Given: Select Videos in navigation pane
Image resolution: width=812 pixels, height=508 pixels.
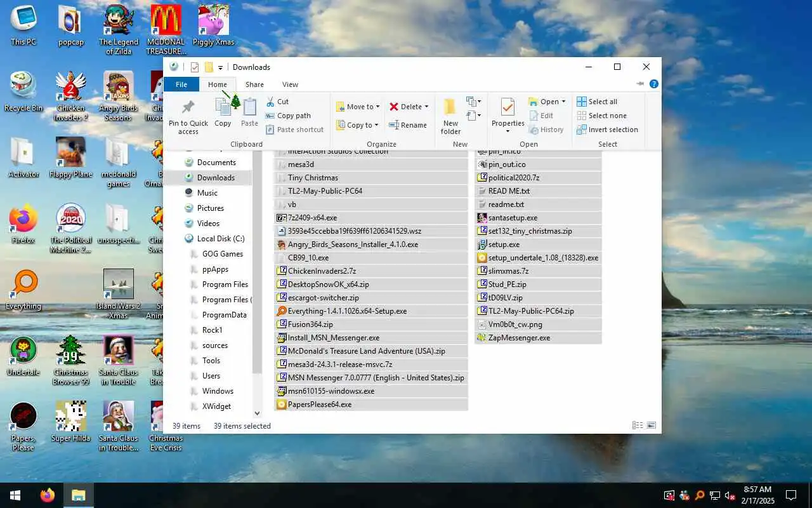Looking at the screenshot, I should [x=209, y=224].
